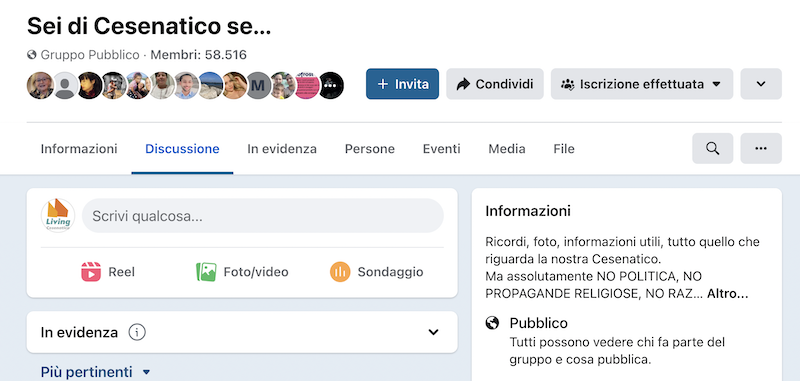Click the gray default silhouette member avatar
Viewport: 800px width, 381px height.
coord(65,85)
